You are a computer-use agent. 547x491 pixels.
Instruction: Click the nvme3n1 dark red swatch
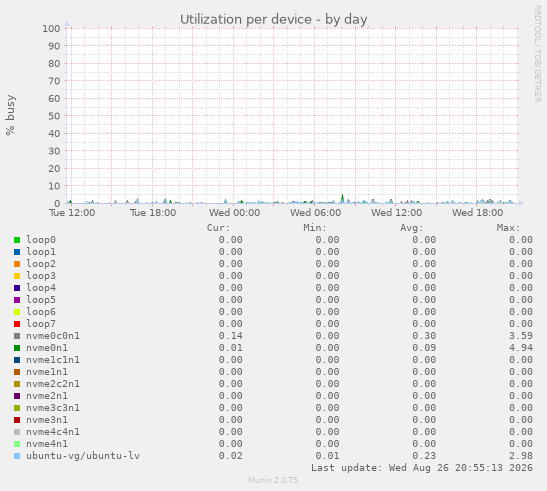click(x=17, y=420)
